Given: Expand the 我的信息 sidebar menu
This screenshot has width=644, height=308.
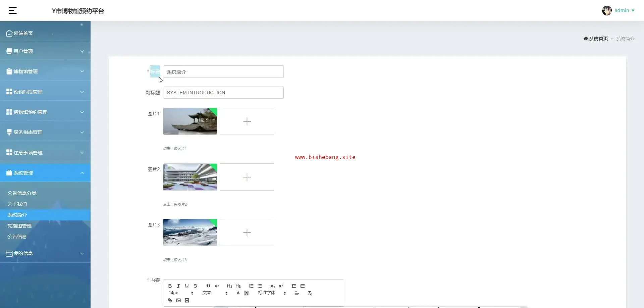Looking at the screenshot, I should coord(45,253).
